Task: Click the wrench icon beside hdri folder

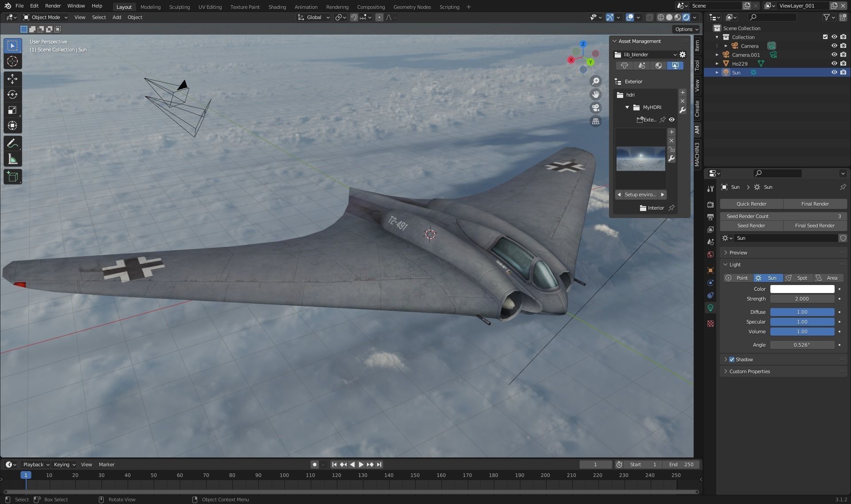Action: [683, 110]
